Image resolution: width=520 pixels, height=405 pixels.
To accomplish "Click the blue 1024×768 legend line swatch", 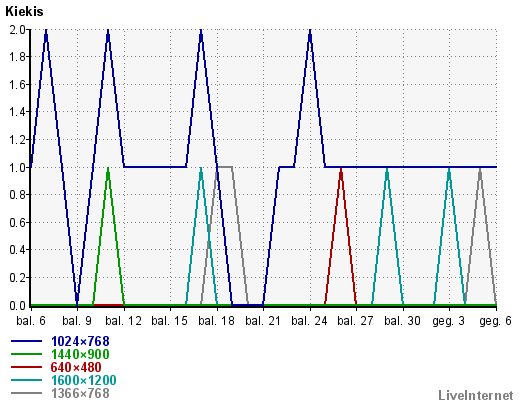I will (x=27, y=341).
